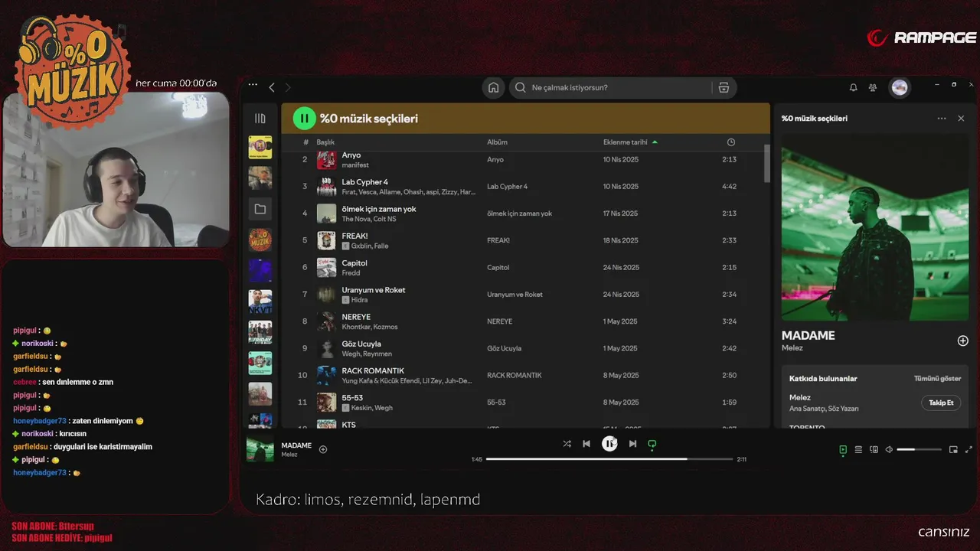Select the Arıyo track row
The height and width of the screenshot is (551, 980).
tap(524, 159)
